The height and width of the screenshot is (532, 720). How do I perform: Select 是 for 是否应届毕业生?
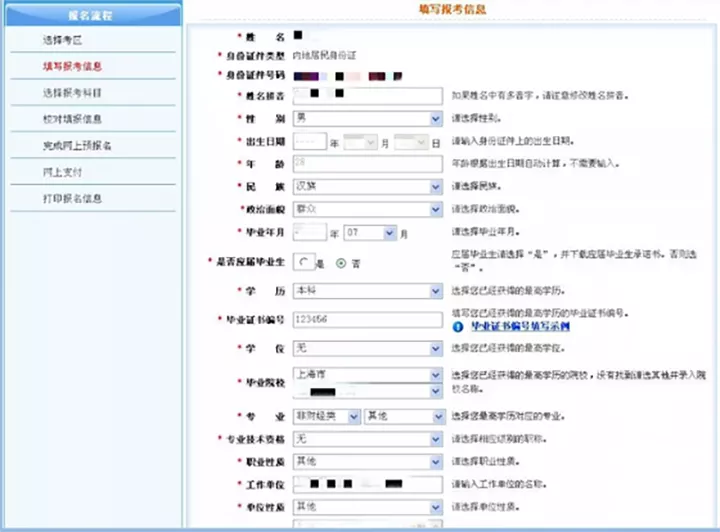coord(302,263)
